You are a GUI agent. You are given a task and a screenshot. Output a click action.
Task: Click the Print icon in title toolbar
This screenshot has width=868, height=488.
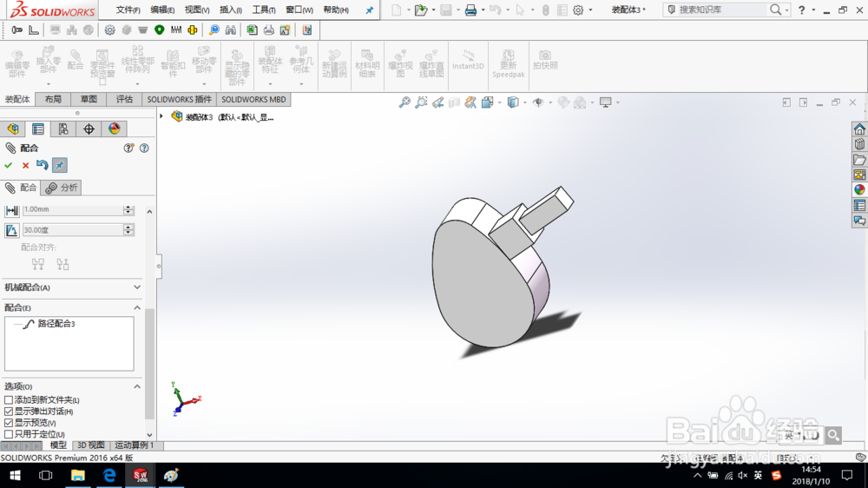470,10
